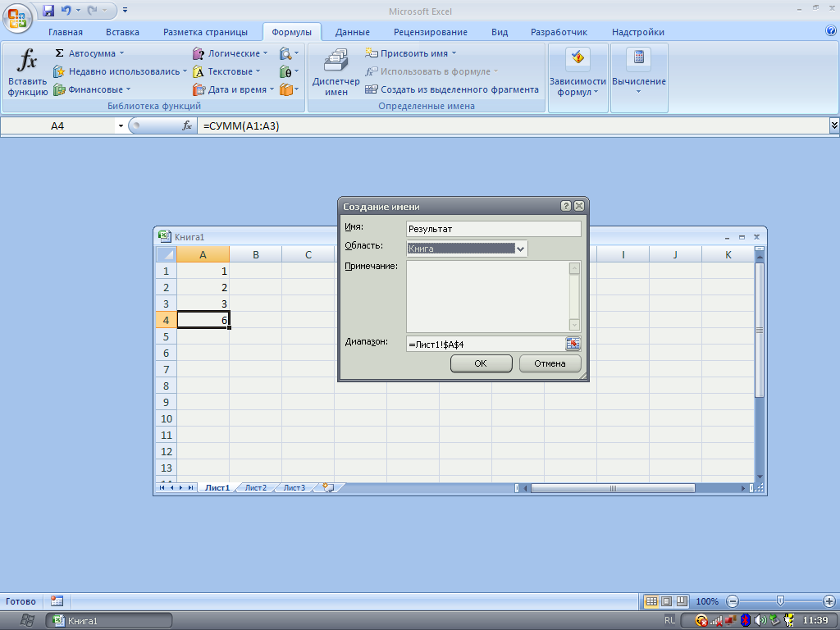Click the Office button
Viewport: 840px width, 630px height.
(x=17, y=18)
